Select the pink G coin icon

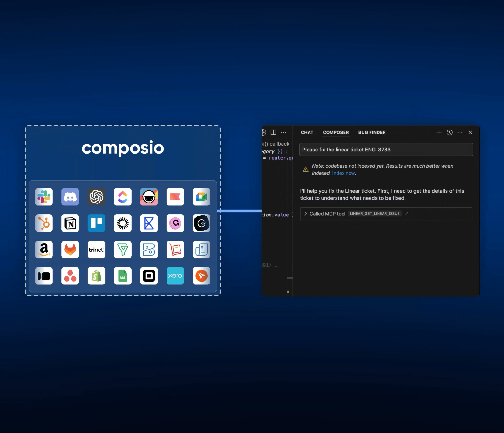click(175, 223)
